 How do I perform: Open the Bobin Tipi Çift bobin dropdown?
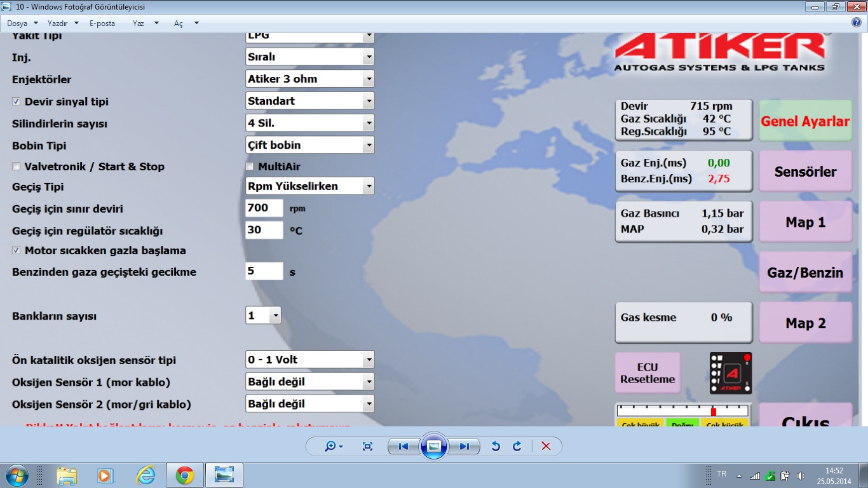coord(310,145)
